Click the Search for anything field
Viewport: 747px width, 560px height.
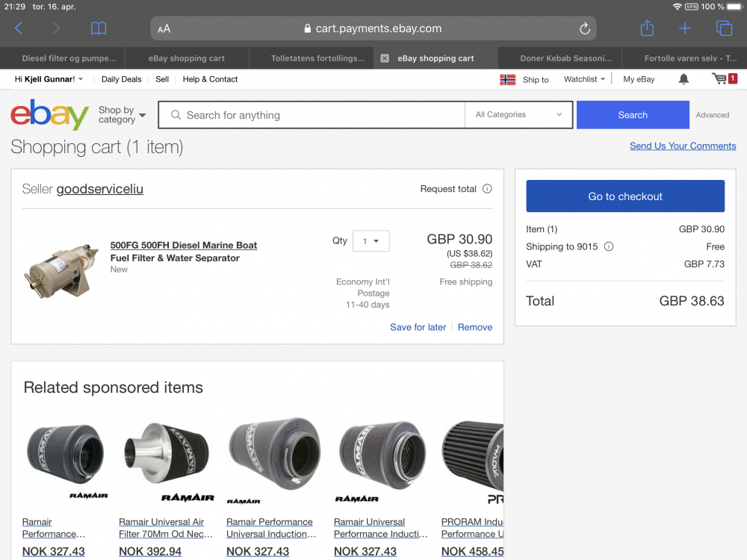point(311,115)
